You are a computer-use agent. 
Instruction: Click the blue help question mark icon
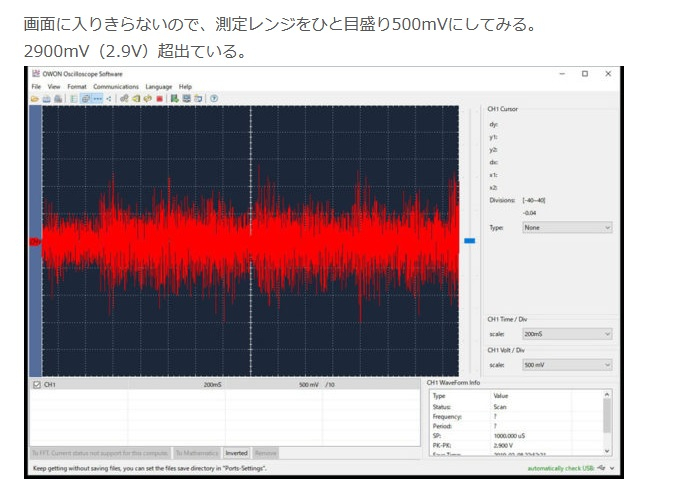coord(214,98)
